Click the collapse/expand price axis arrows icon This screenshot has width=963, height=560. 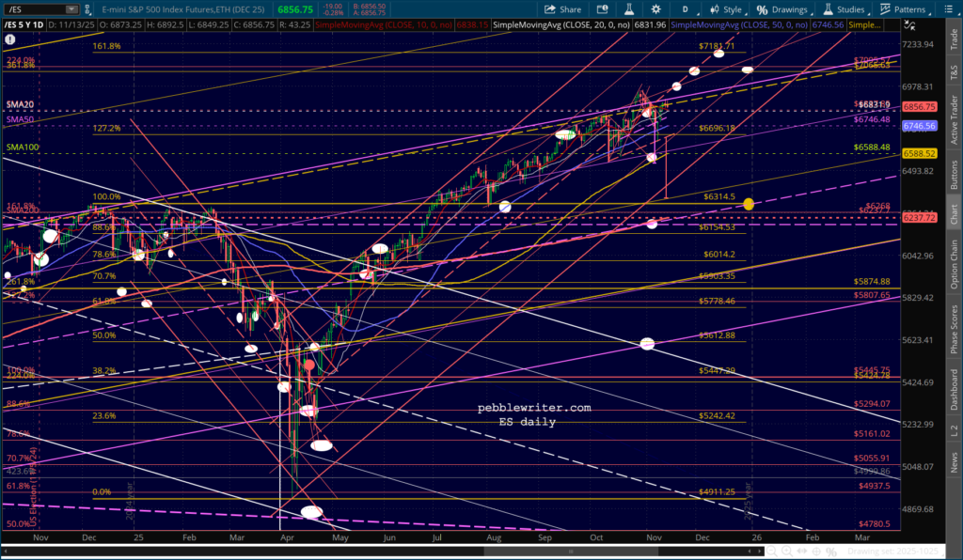point(909,25)
